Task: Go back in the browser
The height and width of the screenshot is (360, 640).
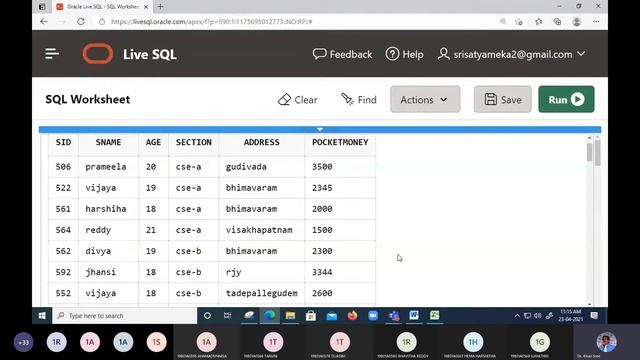Action: point(44,21)
